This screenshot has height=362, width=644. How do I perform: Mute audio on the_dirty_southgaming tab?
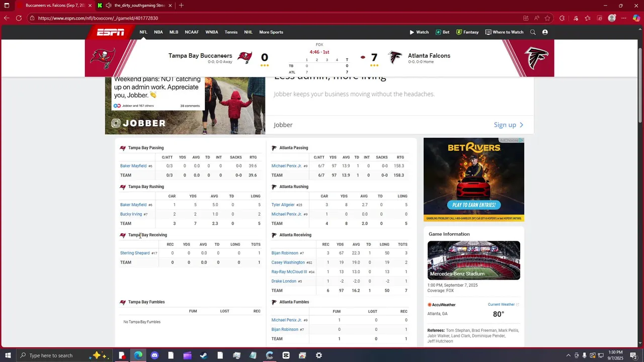coord(109,6)
